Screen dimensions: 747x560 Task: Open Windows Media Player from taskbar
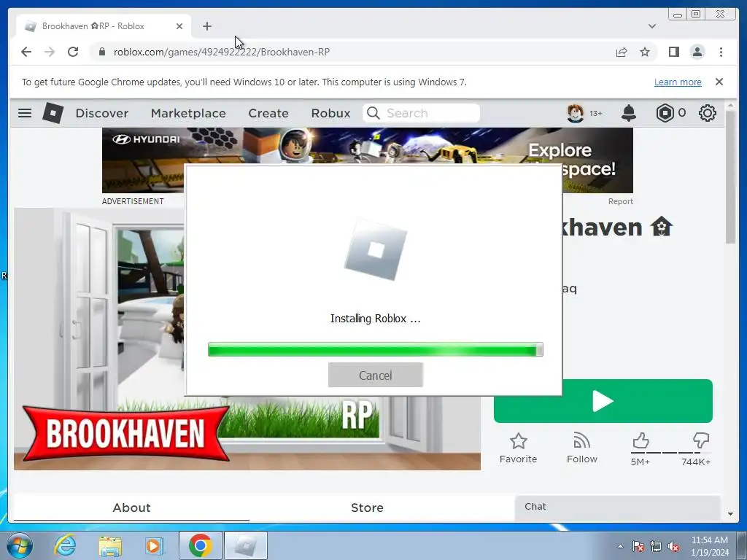[x=154, y=545]
